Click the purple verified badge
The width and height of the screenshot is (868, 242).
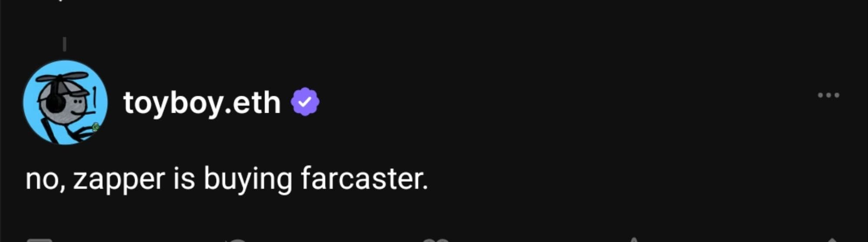pyautogui.click(x=305, y=101)
